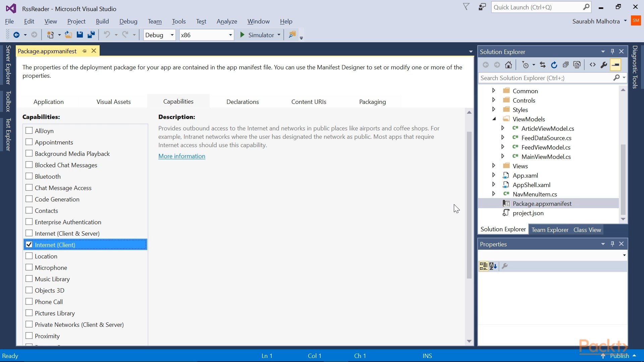Switch to the Declarations tab
Image resolution: width=644 pixels, height=362 pixels.
[x=243, y=102]
